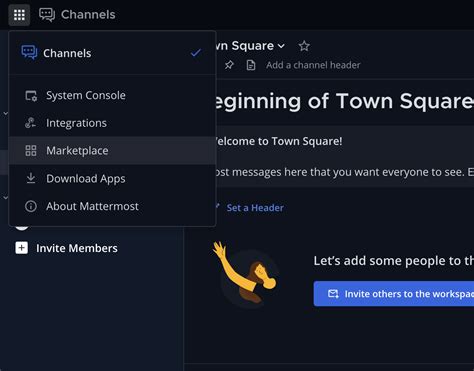Click the About Mattermost info icon

coord(31,206)
